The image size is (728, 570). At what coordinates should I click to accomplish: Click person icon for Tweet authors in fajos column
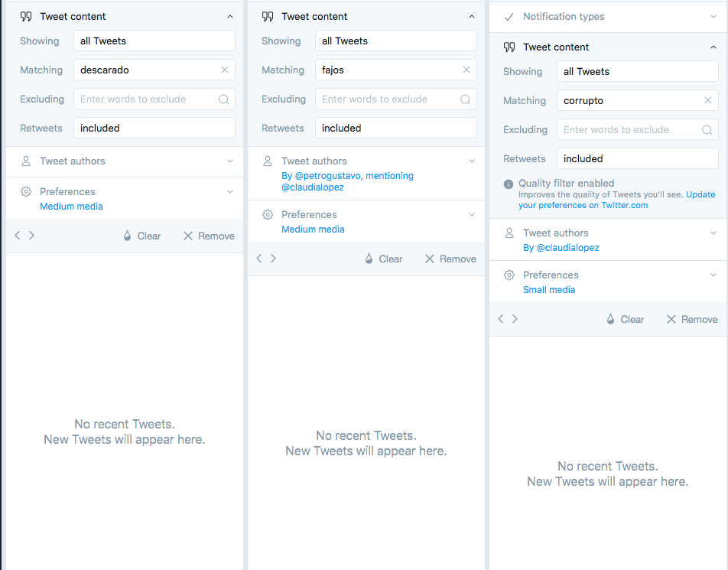point(268,161)
